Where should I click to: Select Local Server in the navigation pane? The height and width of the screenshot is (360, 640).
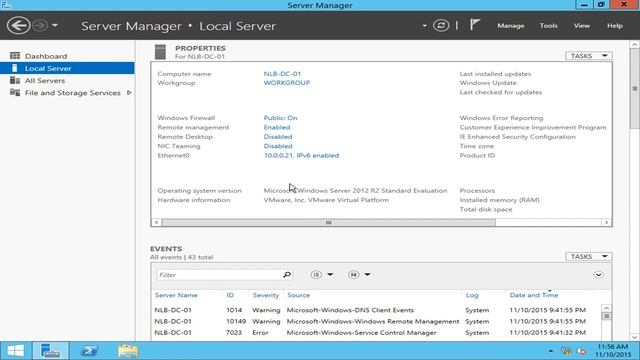click(67, 68)
